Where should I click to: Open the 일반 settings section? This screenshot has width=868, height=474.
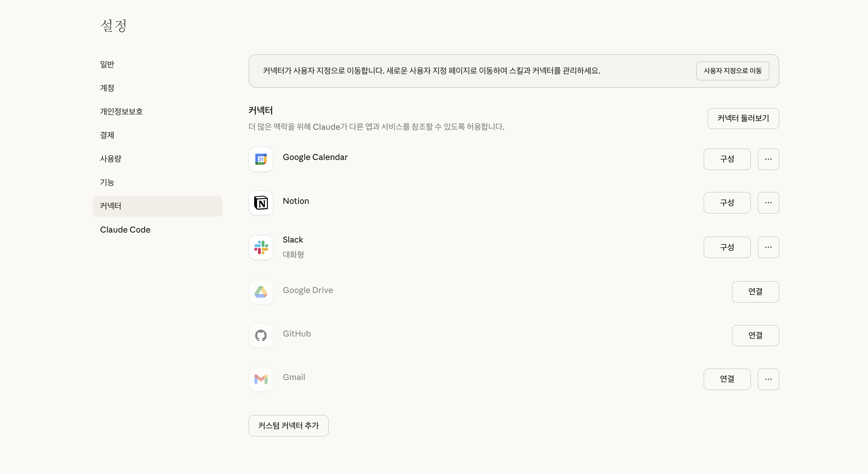tap(107, 65)
